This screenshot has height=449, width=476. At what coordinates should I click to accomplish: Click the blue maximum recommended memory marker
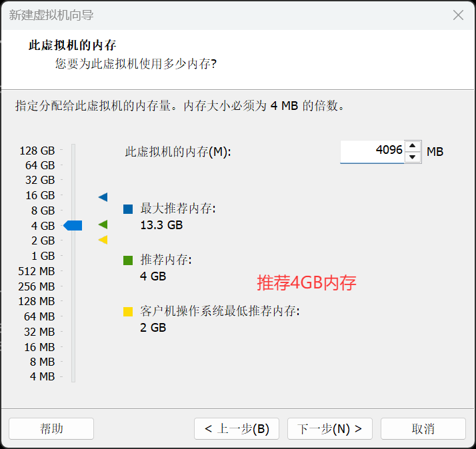pos(103,197)
